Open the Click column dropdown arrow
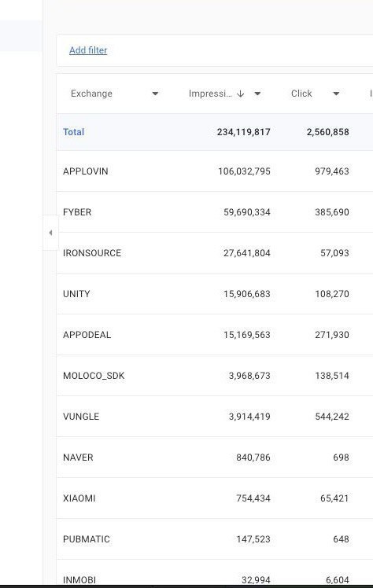373x588 pixels. 336,94
